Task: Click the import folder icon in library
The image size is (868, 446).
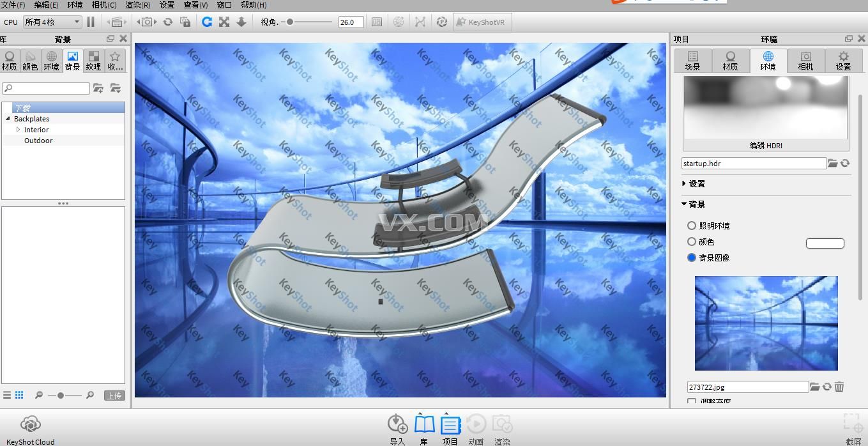Action: click(116, 88)
